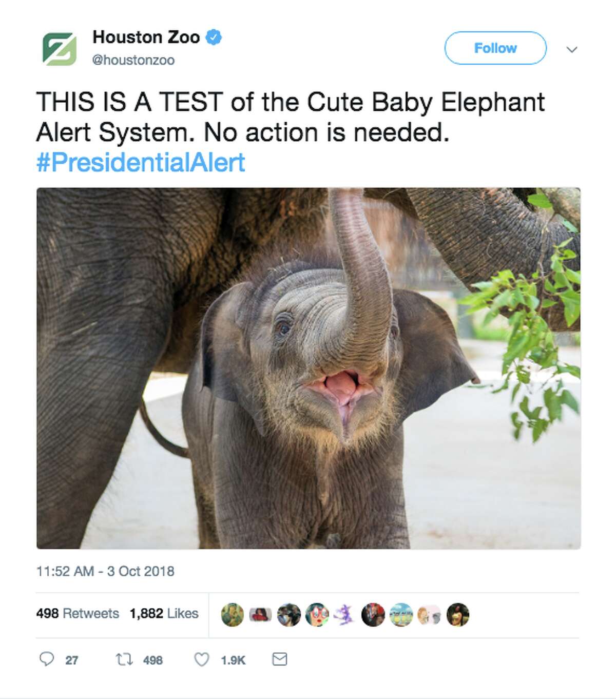This screenshot has height=699, width=616.
Task: Click the Follow button
Action: [x=495, y=48]
